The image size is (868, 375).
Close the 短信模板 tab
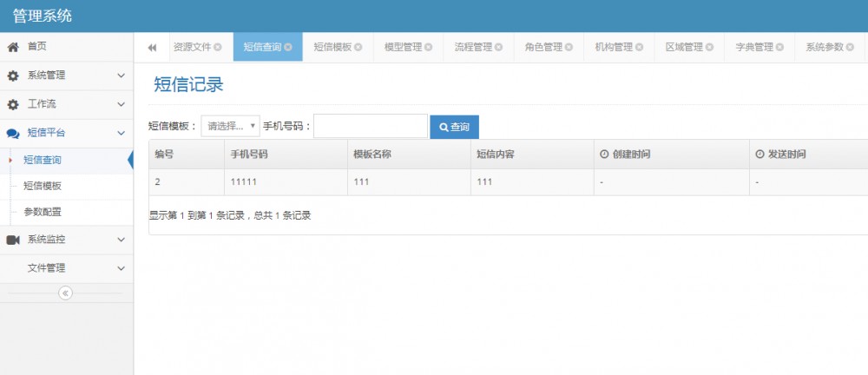click(358, 47)
